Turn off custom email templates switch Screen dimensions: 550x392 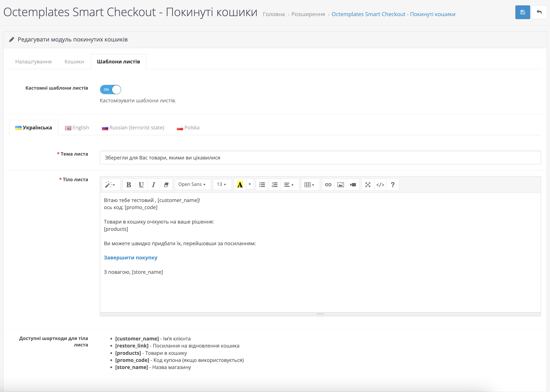[110, 90]
